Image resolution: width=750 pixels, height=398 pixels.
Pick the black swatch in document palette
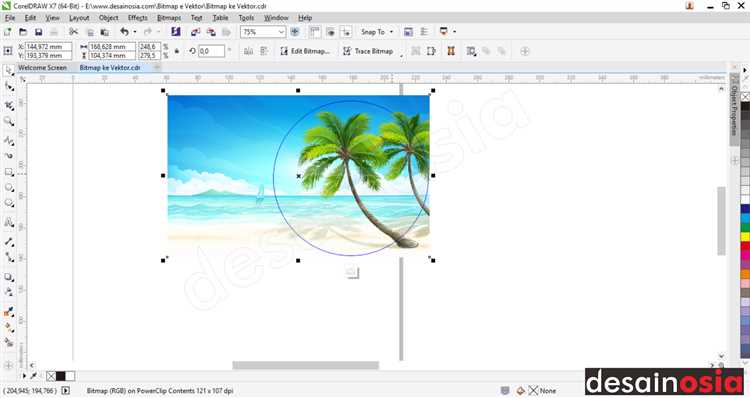point(60,376)
